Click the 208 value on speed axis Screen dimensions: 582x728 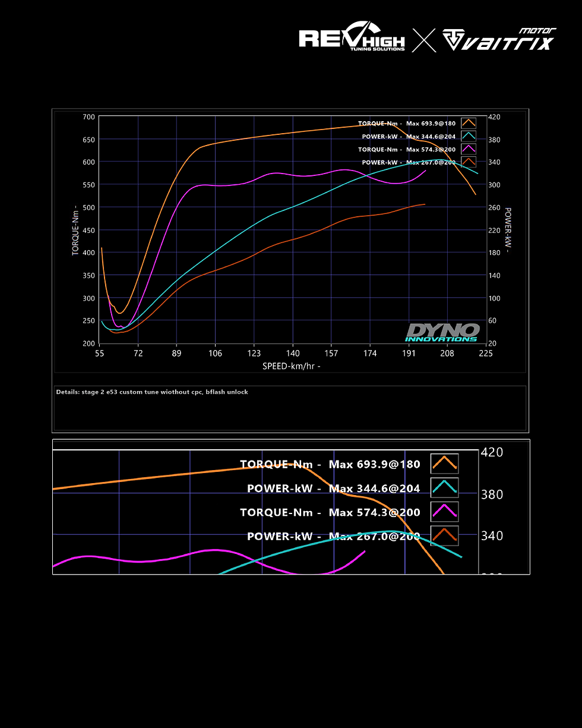[x=447, y=353]
